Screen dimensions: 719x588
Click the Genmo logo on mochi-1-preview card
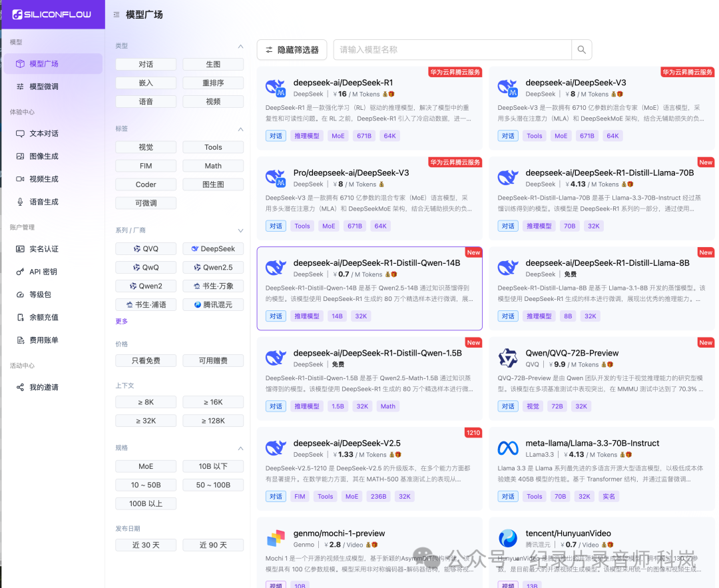tap(276, 538)
